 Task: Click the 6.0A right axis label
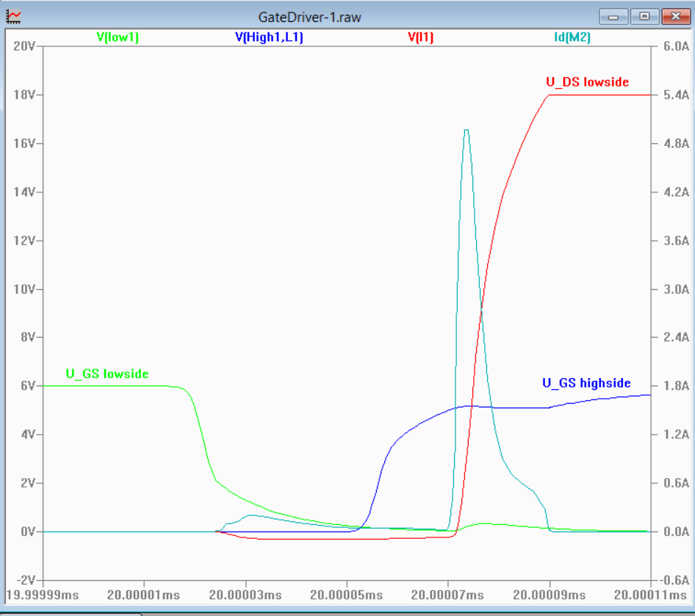tap(677, 46)
